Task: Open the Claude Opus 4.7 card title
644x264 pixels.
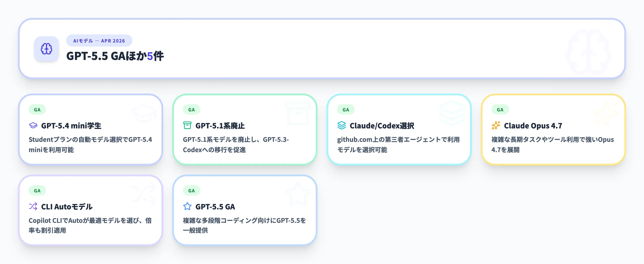Action: point(533,126)
